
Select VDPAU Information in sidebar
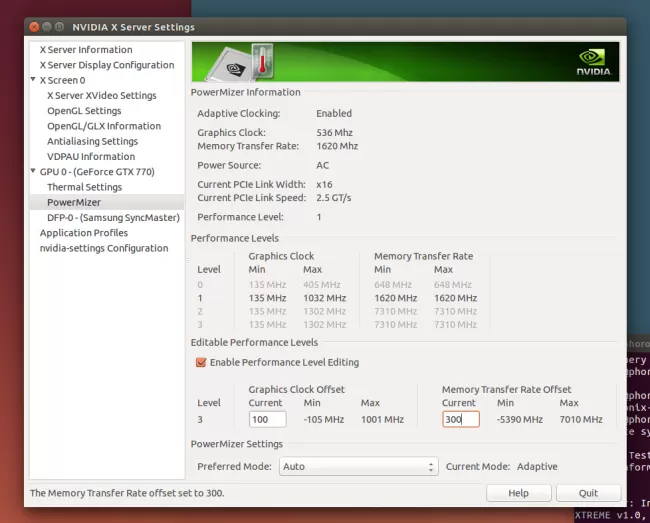pos(91,157)
